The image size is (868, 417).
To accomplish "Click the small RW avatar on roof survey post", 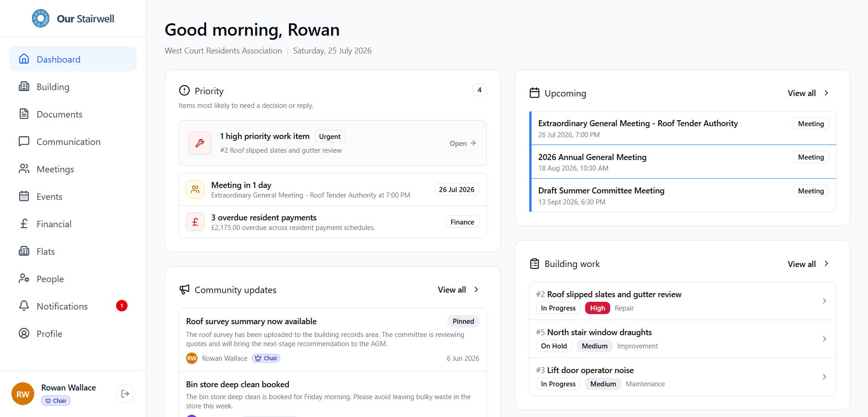I will click(x=192, y=358).
